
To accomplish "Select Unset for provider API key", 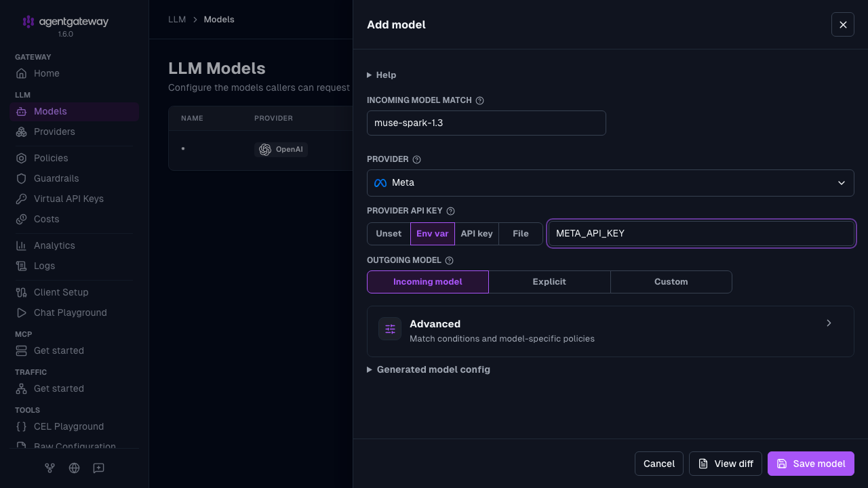I will [x=389, y=234].
